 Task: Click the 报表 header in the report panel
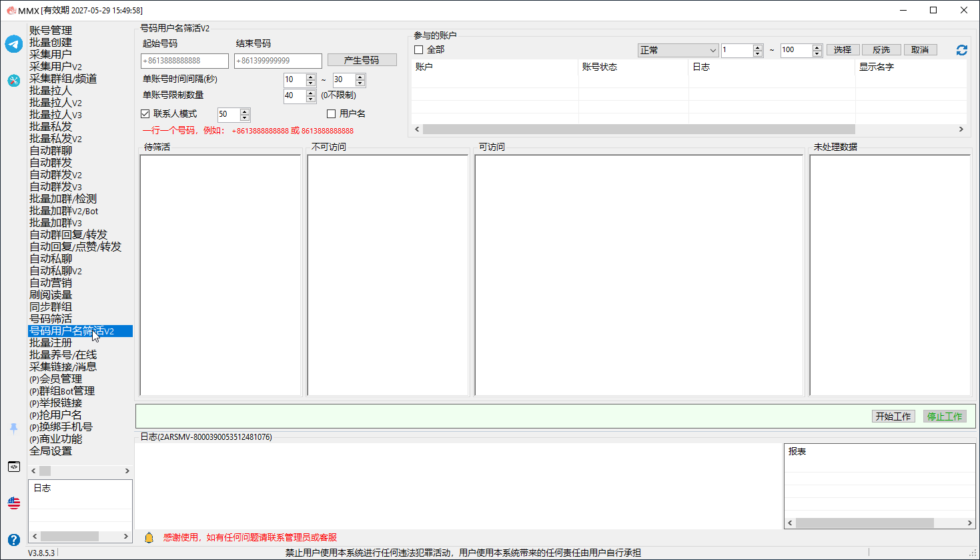pyautogui.click(x=797, y=452)
